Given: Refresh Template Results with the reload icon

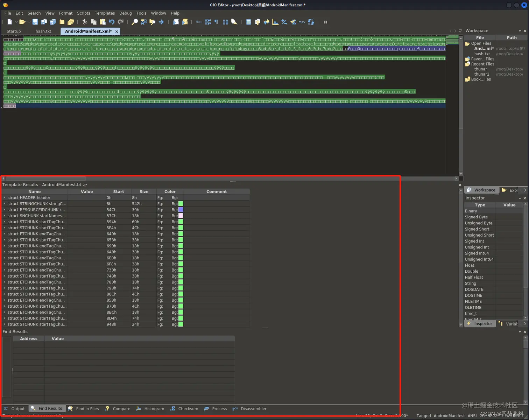Looking at the screenshot, I should pos(85,185).
